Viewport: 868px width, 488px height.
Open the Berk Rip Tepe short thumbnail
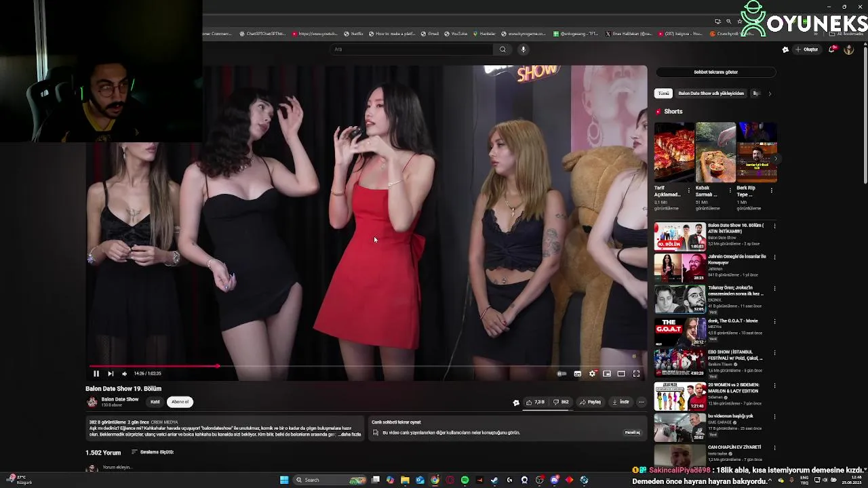tap(757, 152)
